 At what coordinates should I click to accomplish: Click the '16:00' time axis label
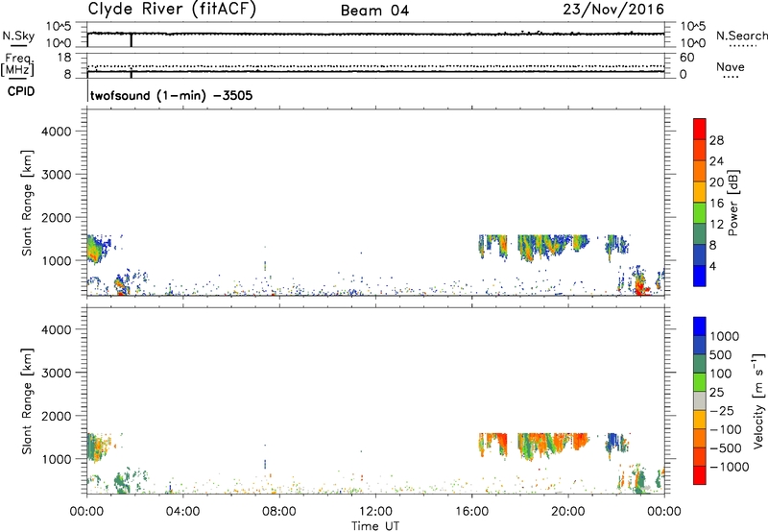coord(471,512)
